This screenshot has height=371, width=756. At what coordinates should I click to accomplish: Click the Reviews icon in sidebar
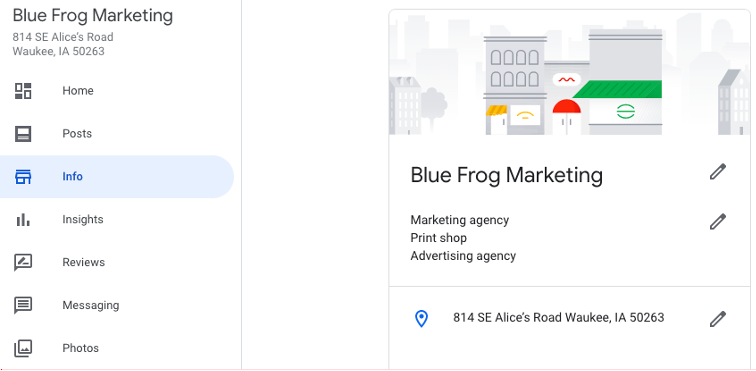(x=23, y=262)
